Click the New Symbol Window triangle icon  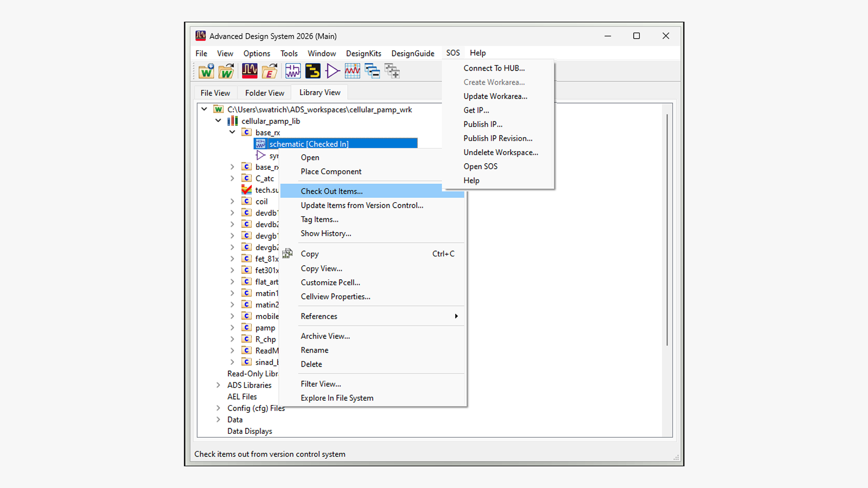pos(333,71)
